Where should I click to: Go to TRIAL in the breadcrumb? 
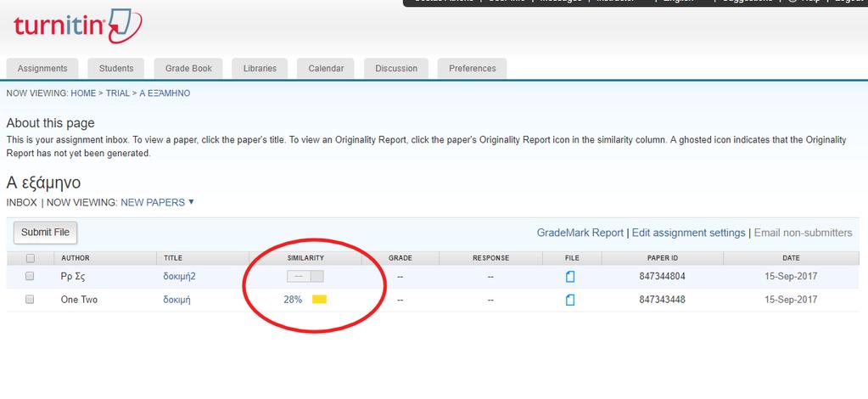[118, 93]
